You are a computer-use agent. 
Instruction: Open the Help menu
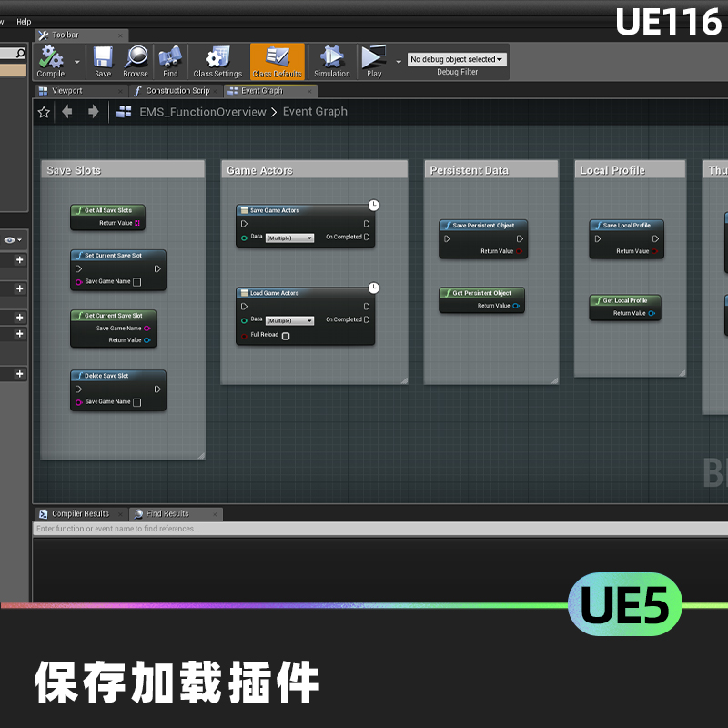coord(24,22)
